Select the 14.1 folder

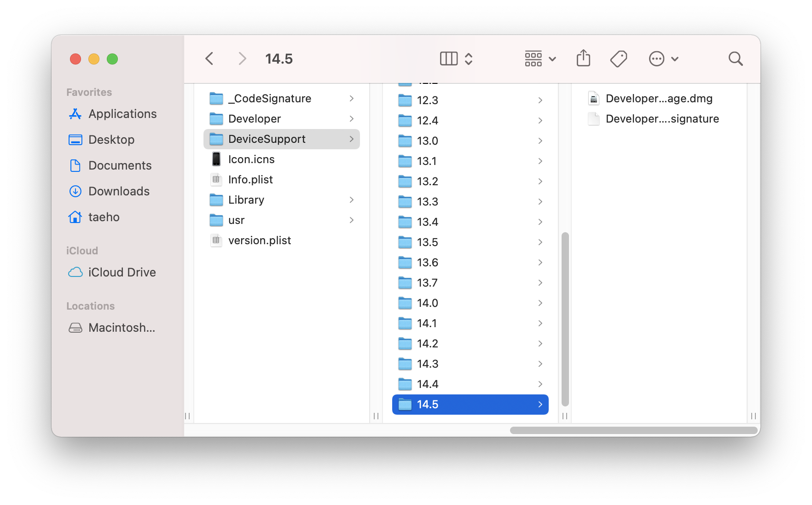(470, 323)
